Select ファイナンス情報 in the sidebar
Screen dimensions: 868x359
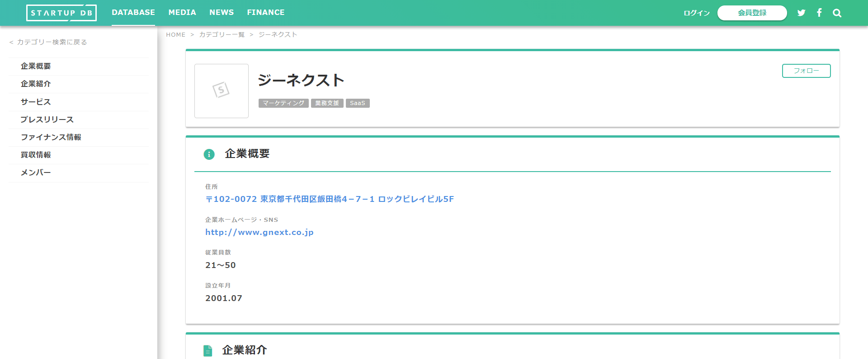(79, 137)
